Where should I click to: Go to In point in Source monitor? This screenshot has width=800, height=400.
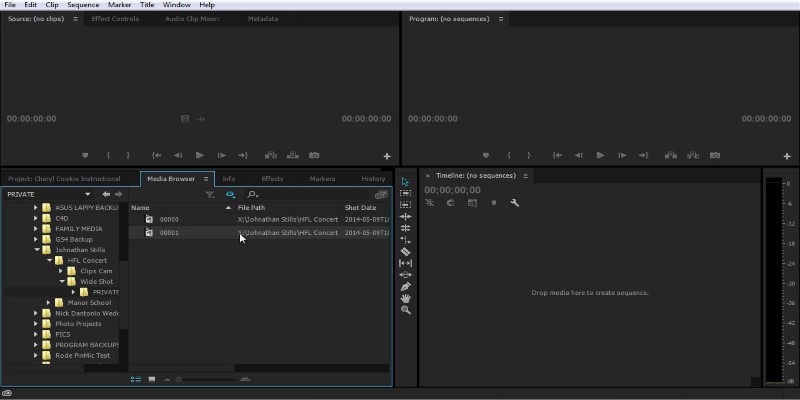click(157, 155)
